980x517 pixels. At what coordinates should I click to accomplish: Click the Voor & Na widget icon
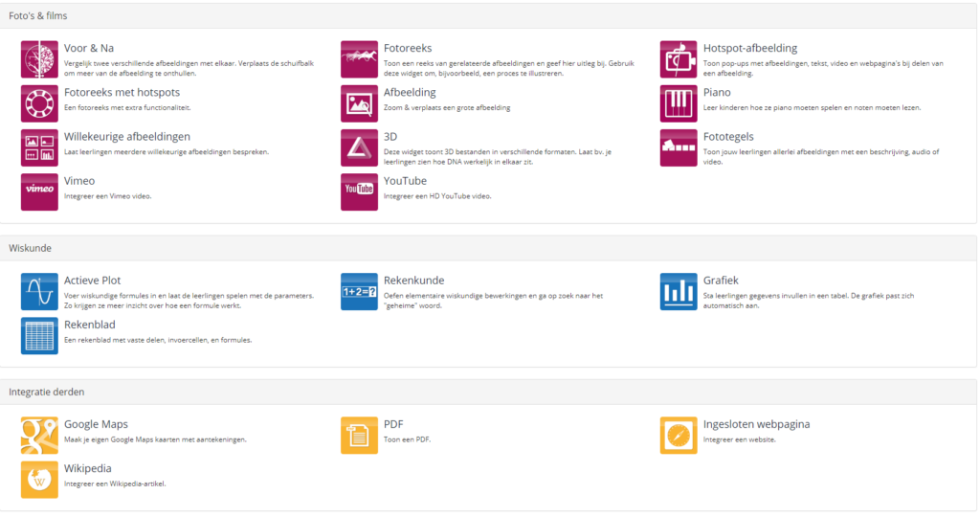pyautogui.click(x=39, y=59)
